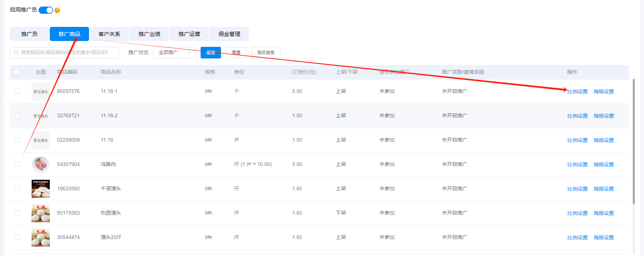The height and width of the screenshot is (256, 644).
Task: Switch to the 推广员 tab
Action: pyautogui.click(x=29, y=34)
